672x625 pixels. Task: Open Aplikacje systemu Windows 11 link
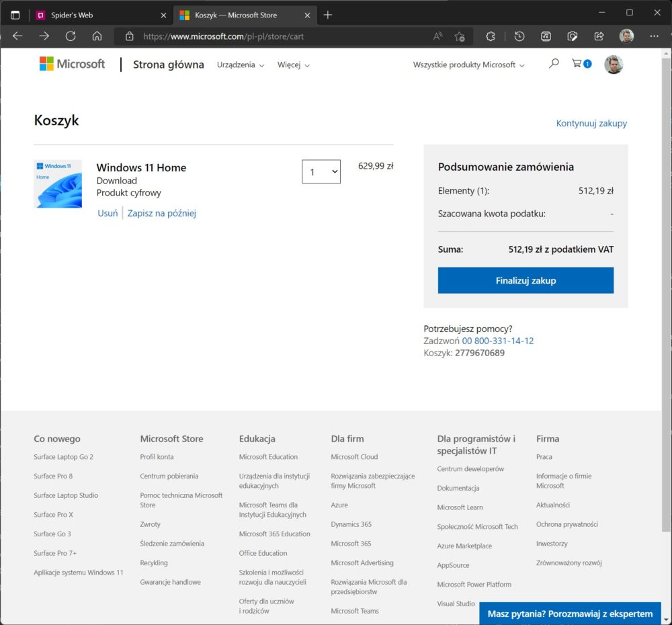79,573
